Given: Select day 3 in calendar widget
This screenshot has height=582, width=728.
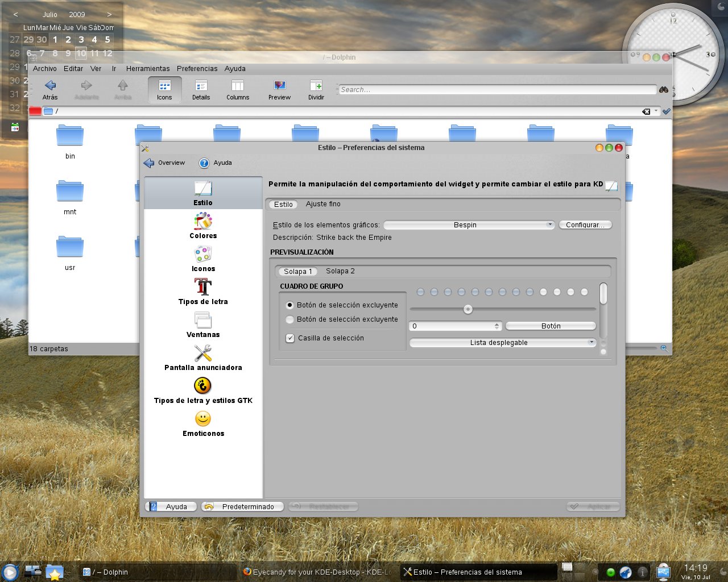Looking at the screenshot, I should point(81,40).
